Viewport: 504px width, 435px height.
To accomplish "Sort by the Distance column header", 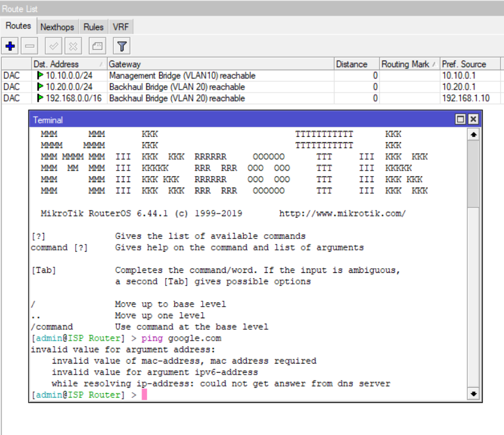I will 357,64.
